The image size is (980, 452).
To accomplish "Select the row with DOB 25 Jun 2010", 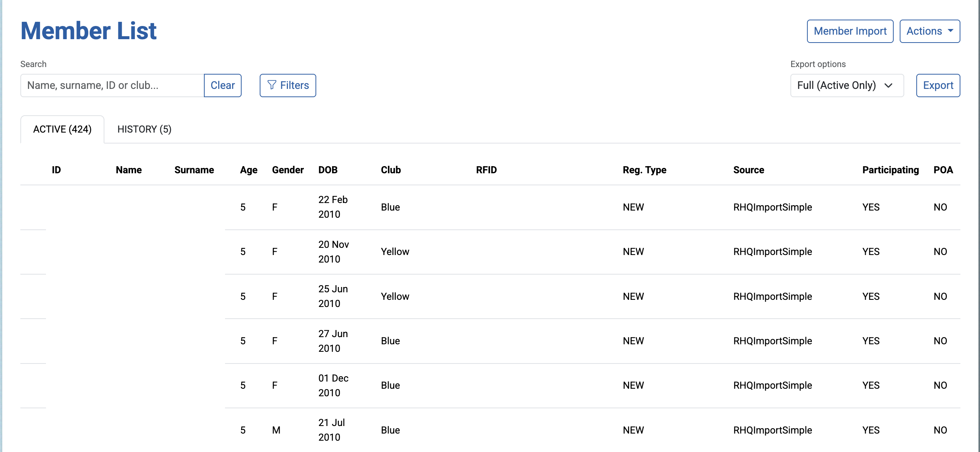I will [x=490, y=296].
